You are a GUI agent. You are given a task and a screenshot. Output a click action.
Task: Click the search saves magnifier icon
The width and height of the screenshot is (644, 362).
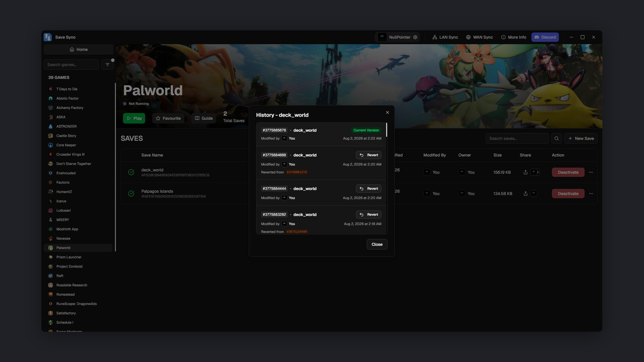(x=556, y=138)
